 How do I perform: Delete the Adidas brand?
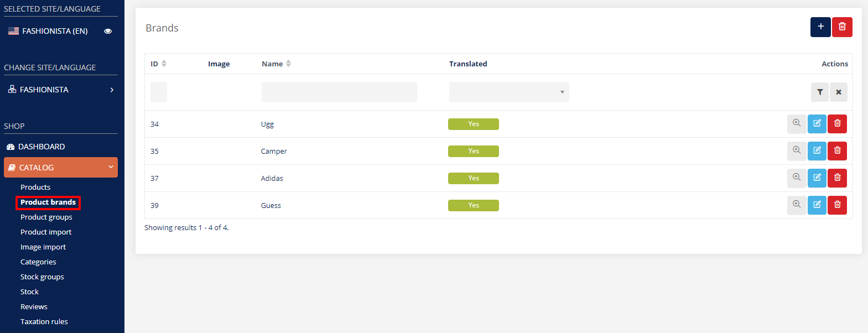coord(838,178)
